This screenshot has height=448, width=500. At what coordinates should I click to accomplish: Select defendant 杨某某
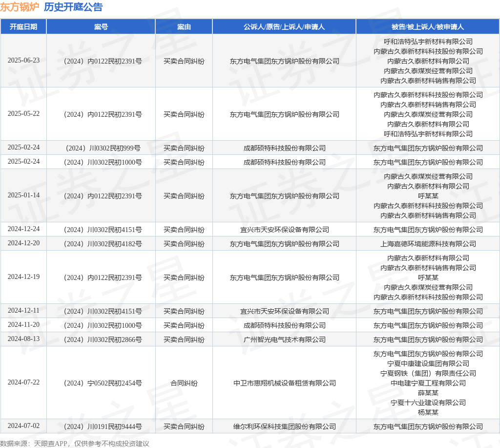428,412
